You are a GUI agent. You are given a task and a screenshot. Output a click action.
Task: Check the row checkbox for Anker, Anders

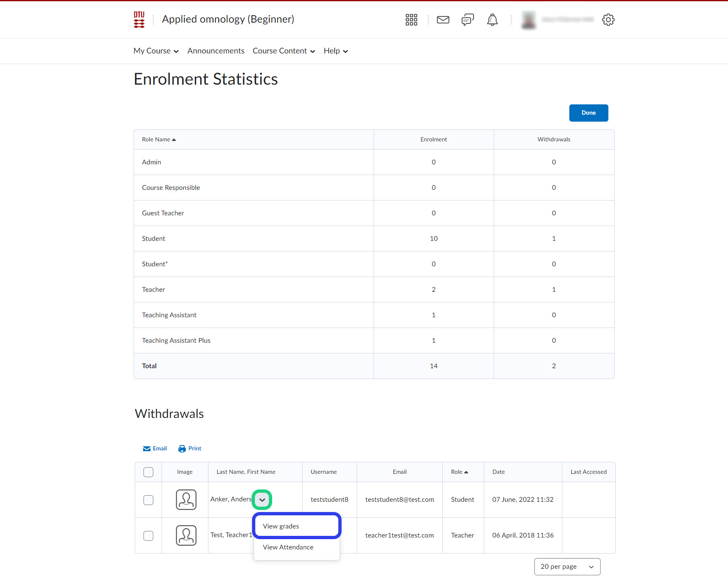click(148, 500)
